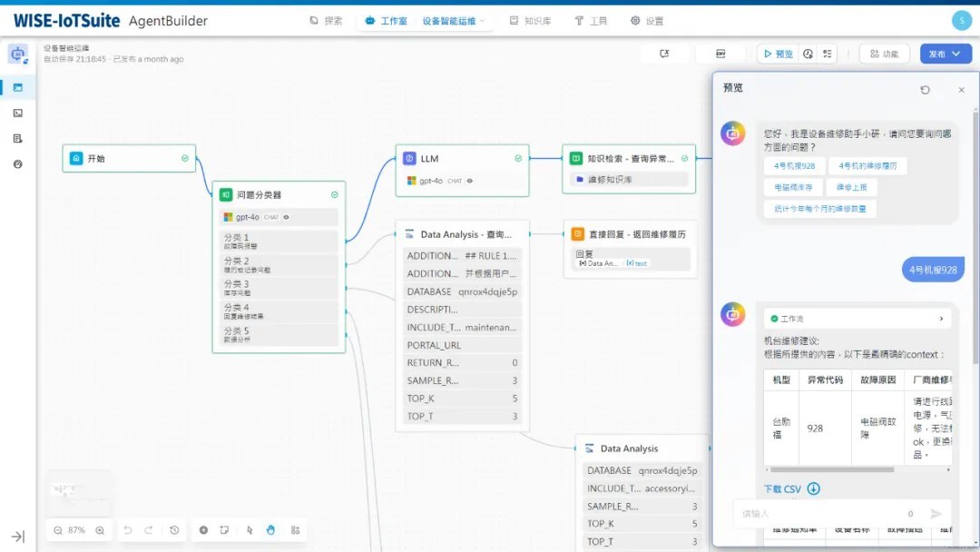Toggle eye icon on LLM node gpt-4o
Image resolution: width=980 pixels, height=552 pixels.
click(x=469, y=181)
